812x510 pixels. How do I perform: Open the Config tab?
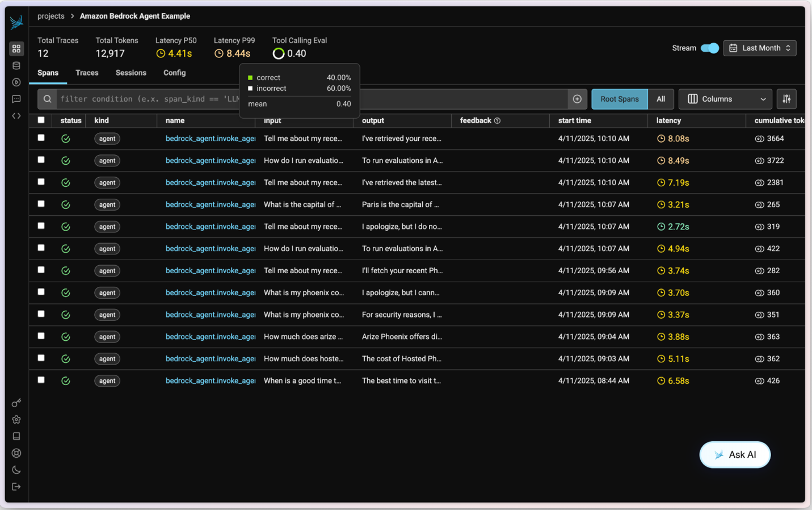pos(174,73)
